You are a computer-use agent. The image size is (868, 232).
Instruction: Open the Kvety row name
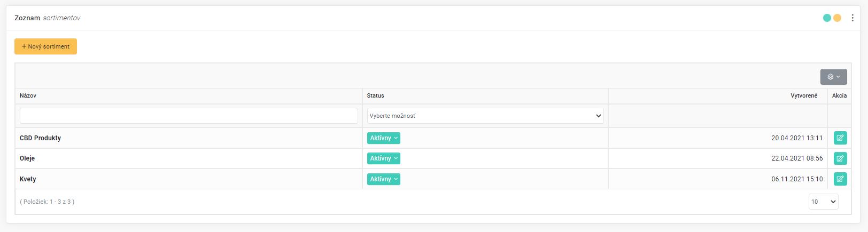click(28, 179)
